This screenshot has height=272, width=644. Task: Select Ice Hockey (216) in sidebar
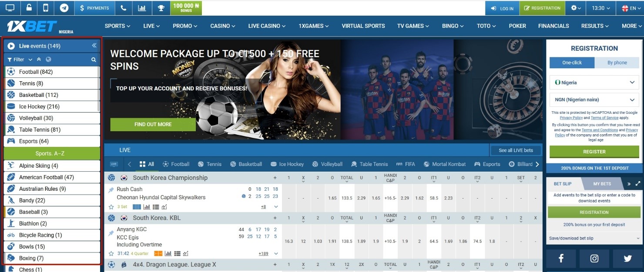click(52, 106)
